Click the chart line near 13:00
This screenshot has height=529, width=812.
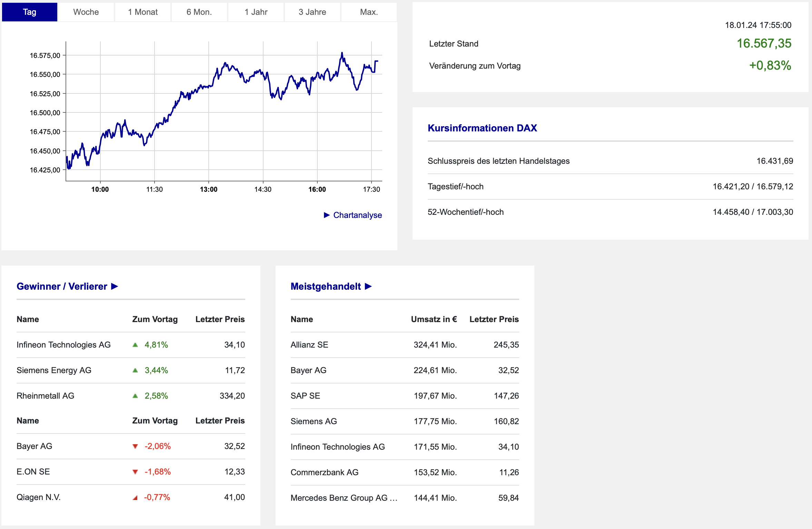(x=209, y=86)
